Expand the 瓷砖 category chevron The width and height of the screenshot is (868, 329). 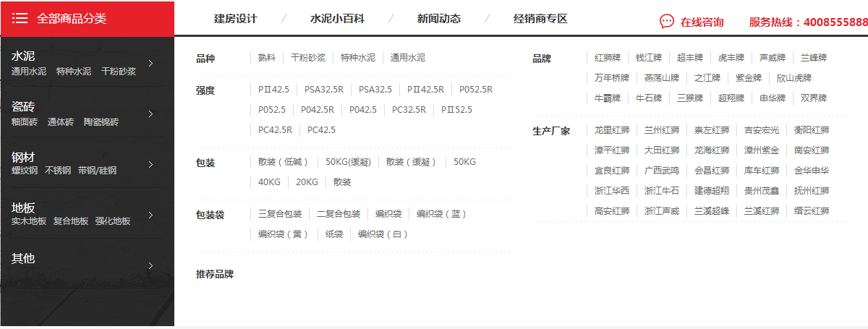click(150, 114)
